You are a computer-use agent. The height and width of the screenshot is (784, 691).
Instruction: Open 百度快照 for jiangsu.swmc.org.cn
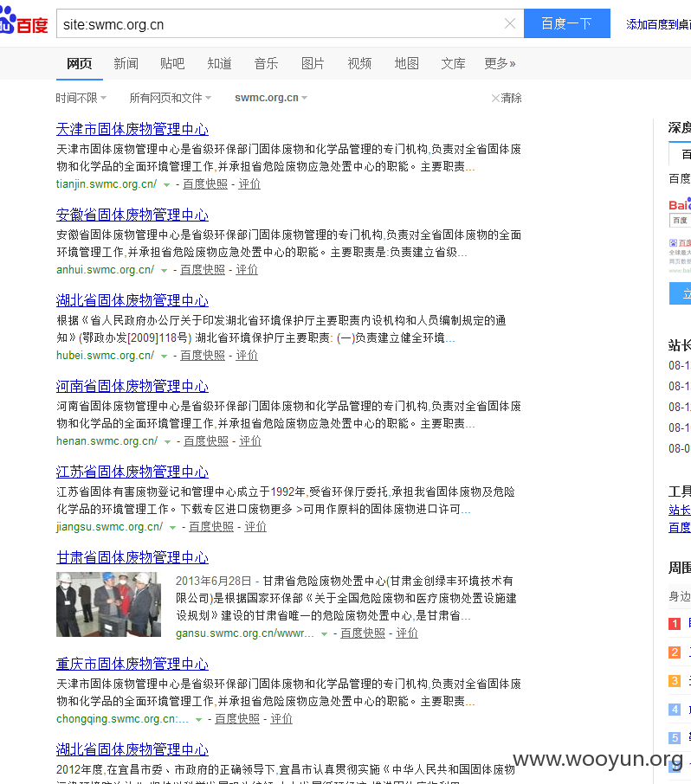pos(211,526)
